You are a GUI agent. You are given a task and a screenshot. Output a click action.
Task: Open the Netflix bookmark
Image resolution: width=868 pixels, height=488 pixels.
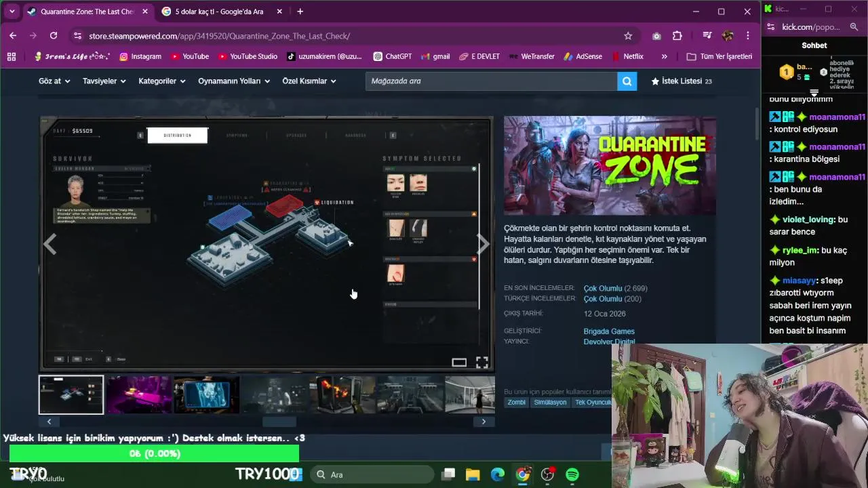click(x=628, y=56)
